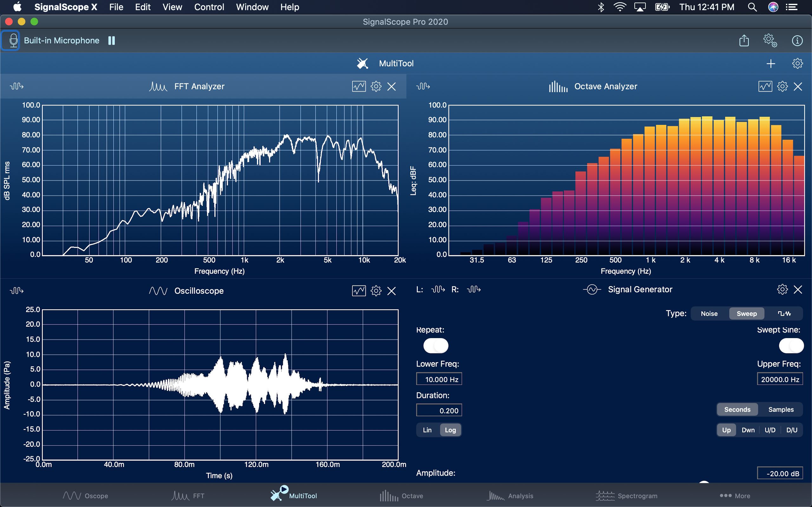Click the Octave Analyzer graph display icon
The image size is (812, 507).
coord(765,87)
